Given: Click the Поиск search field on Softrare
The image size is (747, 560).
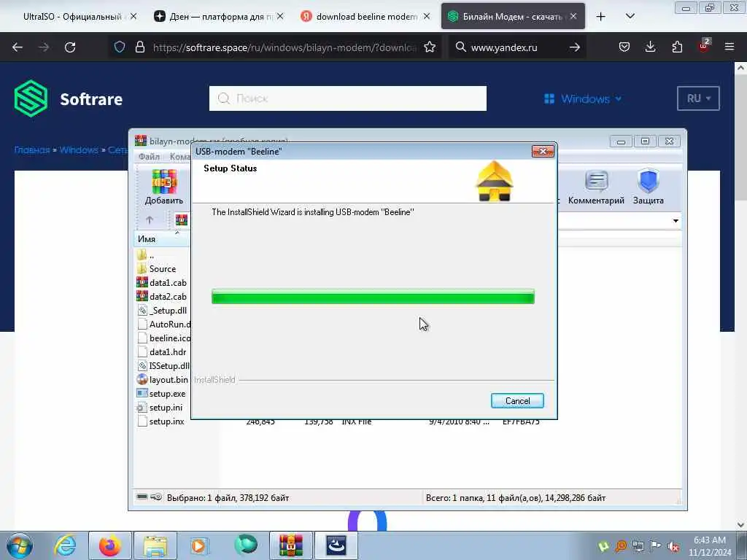Looking at the screenshot, I should pos(348,98).
